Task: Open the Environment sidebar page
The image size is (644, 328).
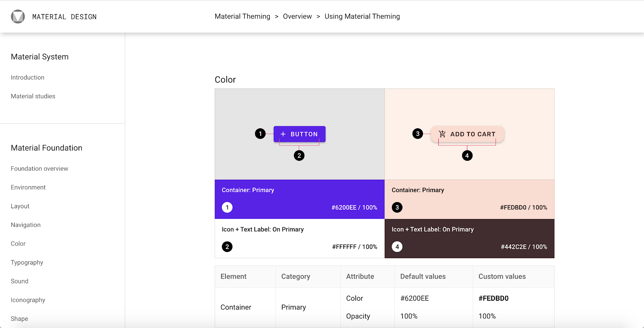Action: (28, 187)
